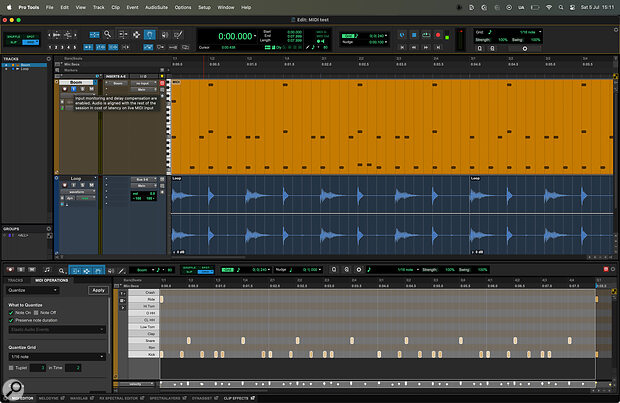Click the second Quantize Q button
Screen dimensions: 620x403
[x=492, y=48]
